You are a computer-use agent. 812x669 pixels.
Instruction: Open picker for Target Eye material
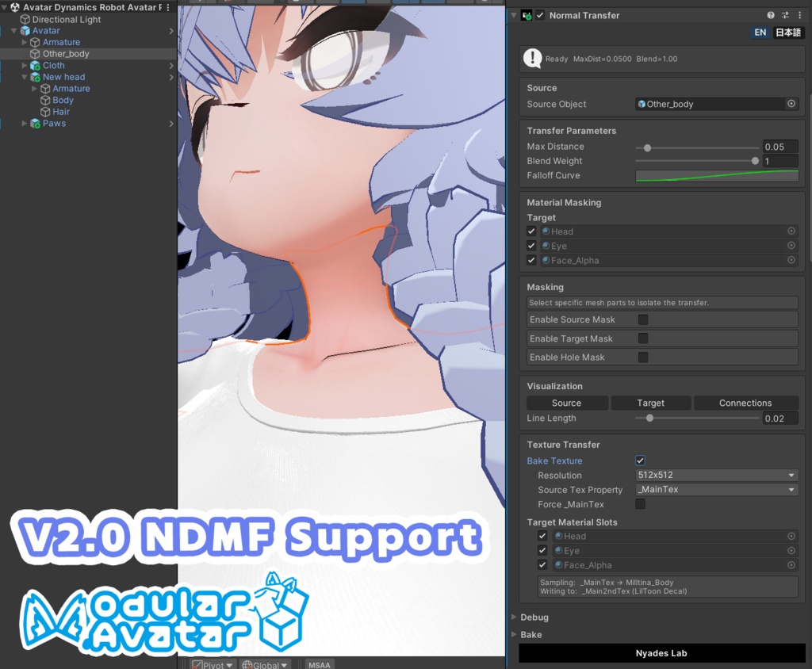(791, 246)
